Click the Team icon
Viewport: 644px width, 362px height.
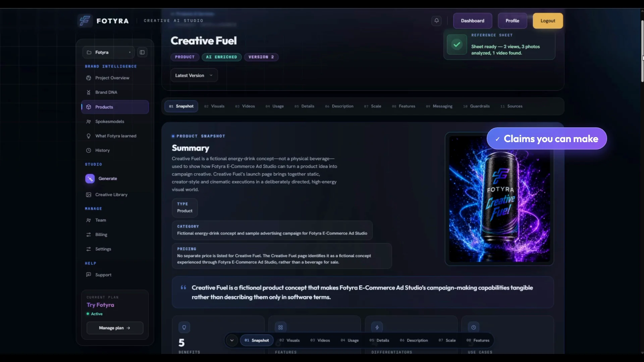(89, 220)
